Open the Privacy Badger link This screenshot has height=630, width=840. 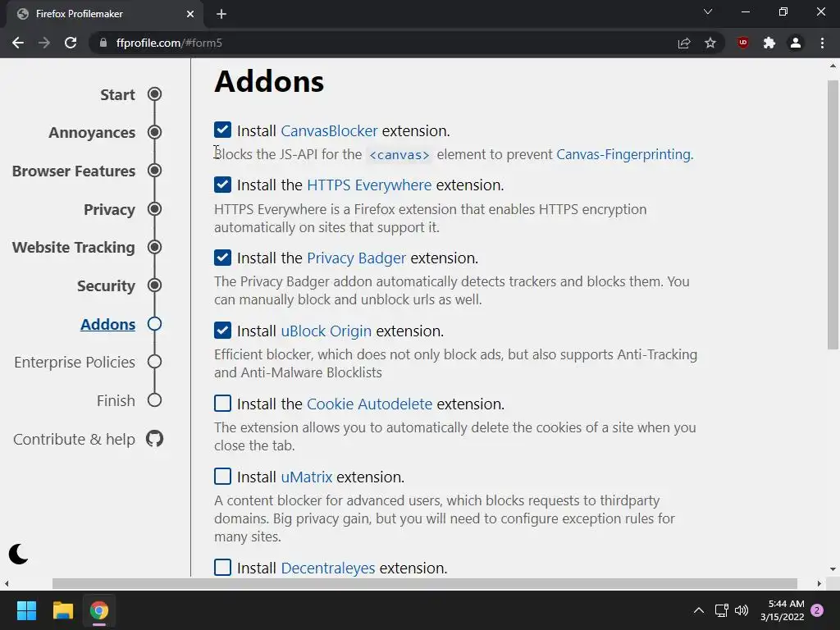tap(356, 258)
